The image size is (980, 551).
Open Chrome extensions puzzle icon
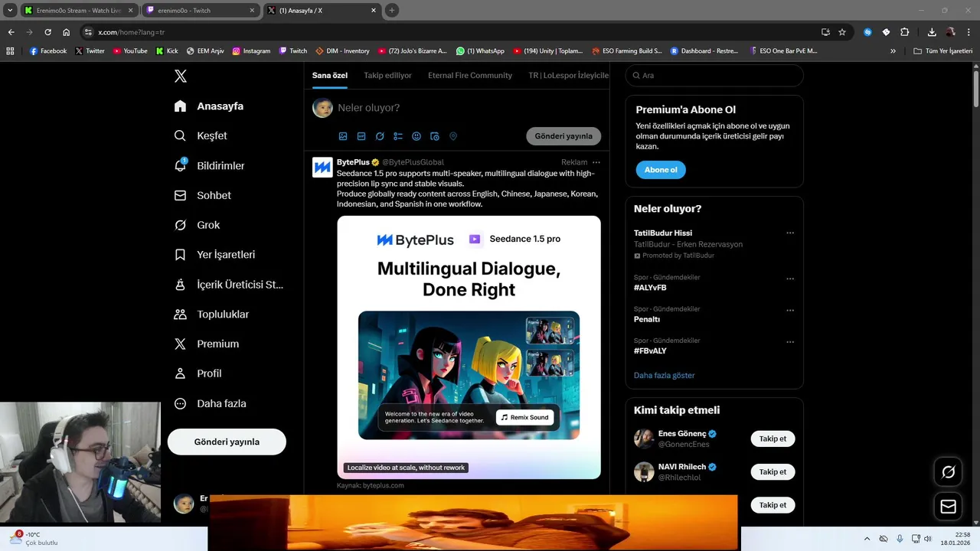[x=905, y=32]
